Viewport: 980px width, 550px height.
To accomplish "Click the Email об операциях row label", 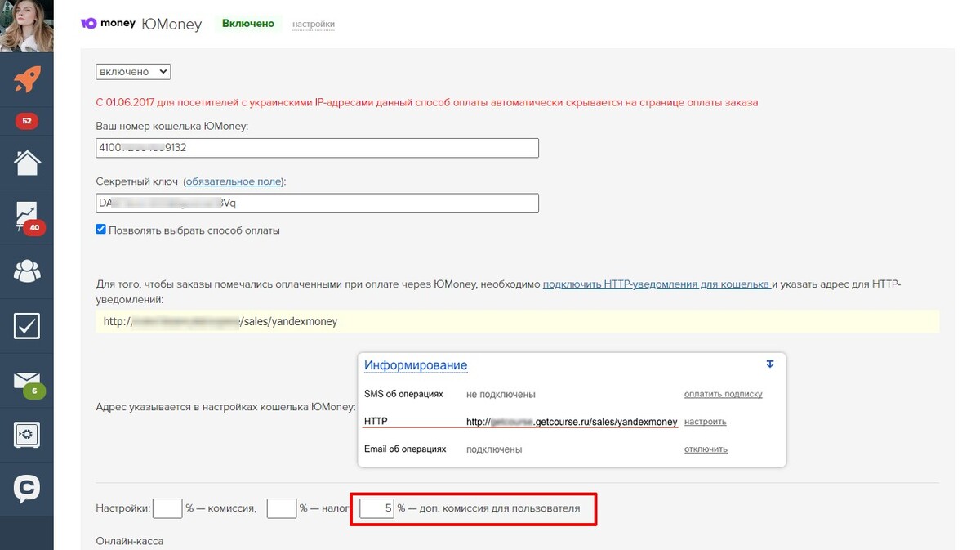I will coord(405,449).
